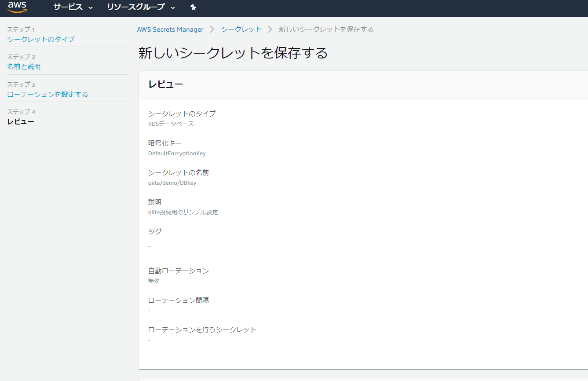Click the breadcrumb chevron after AWS Secrets Manager
This screenshot has width=588, height=381.
[211, 29]
